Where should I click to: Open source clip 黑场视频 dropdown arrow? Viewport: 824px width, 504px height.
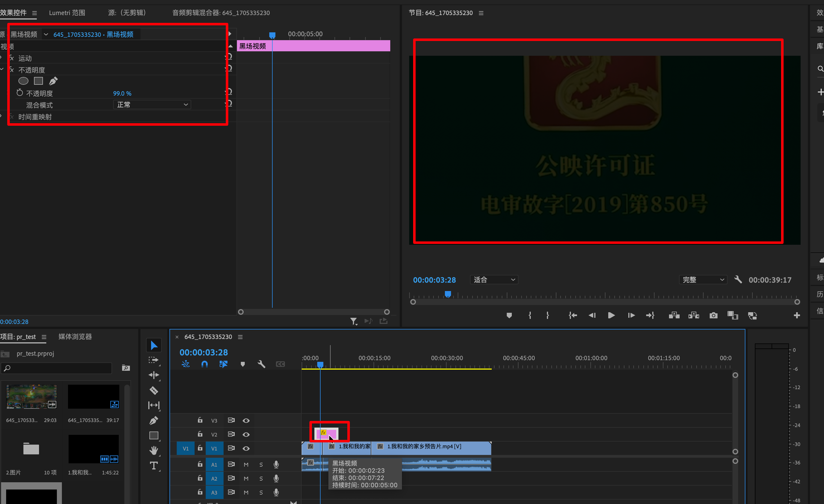point(46,34)
